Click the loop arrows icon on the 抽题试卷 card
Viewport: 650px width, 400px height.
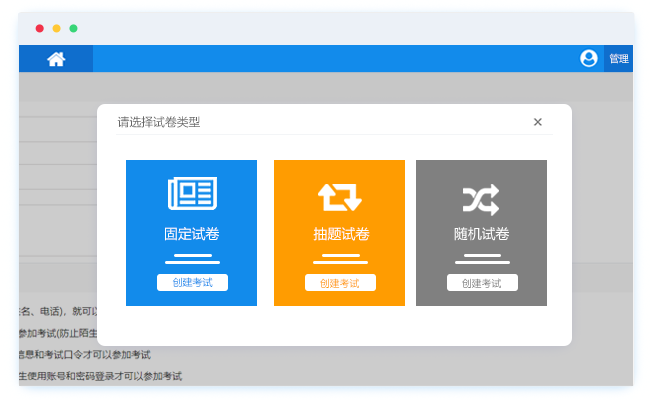click(x=339, y=198)
